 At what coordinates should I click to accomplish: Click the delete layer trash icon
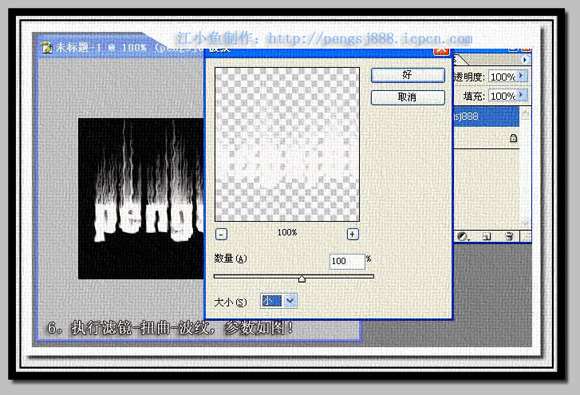tap(509, 236)
